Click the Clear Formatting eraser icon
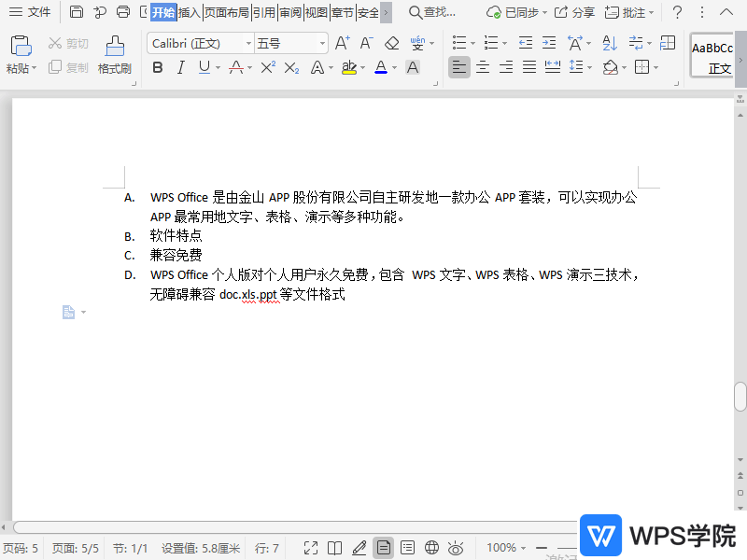 click(393, 43)
